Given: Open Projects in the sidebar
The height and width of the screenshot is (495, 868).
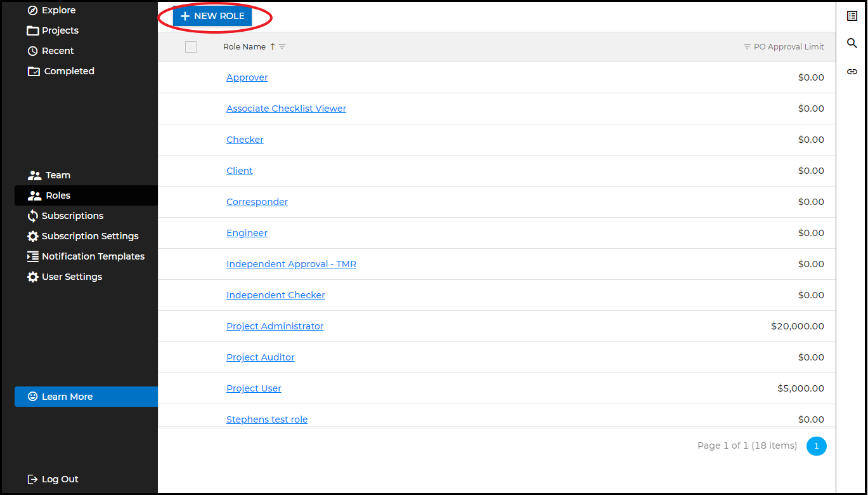Looking at the screenshot, I should pos(60,30).
